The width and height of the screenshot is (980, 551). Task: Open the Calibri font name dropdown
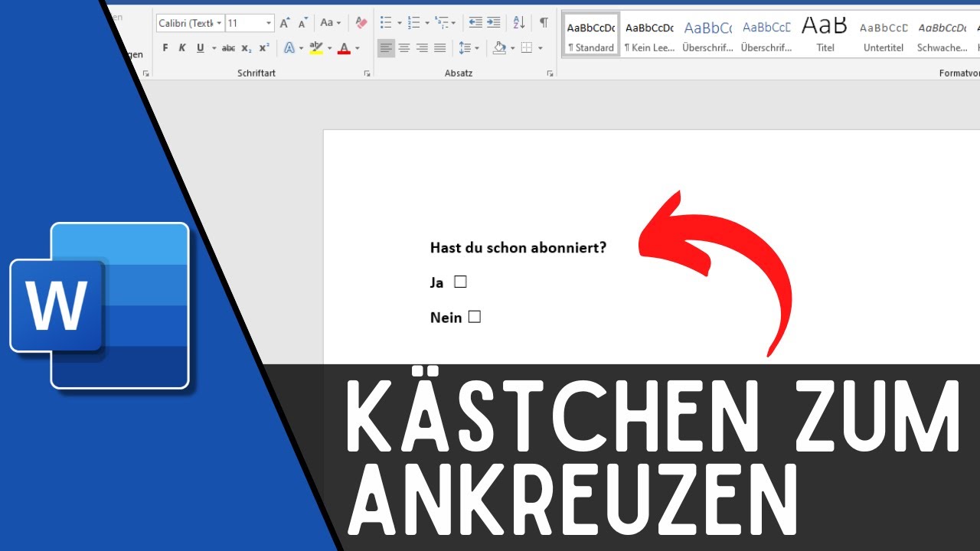[x=219, y=23]
